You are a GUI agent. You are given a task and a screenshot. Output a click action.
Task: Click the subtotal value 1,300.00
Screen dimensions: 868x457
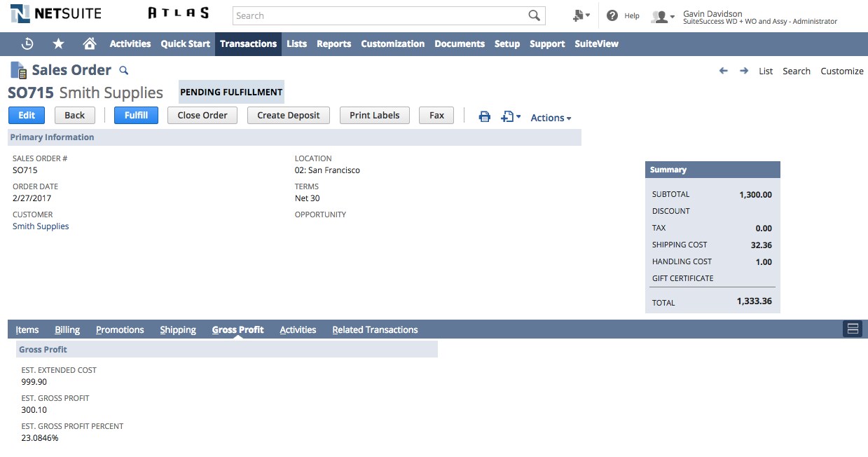[x=755, y=195]
